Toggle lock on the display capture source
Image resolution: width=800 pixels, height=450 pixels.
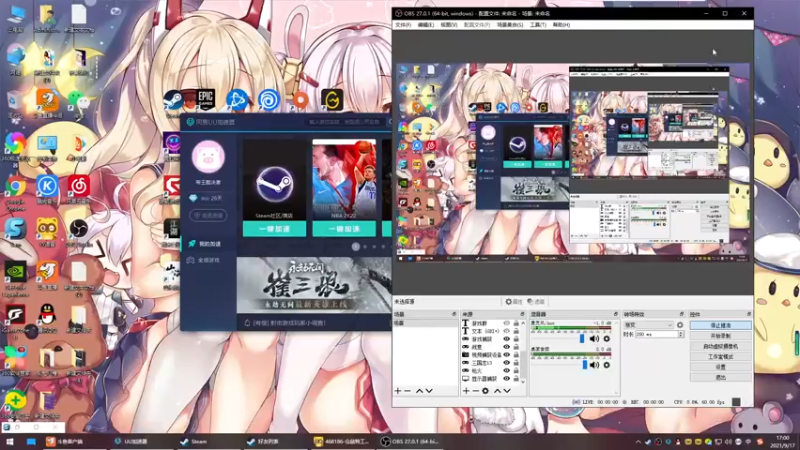tap(516, 379)
